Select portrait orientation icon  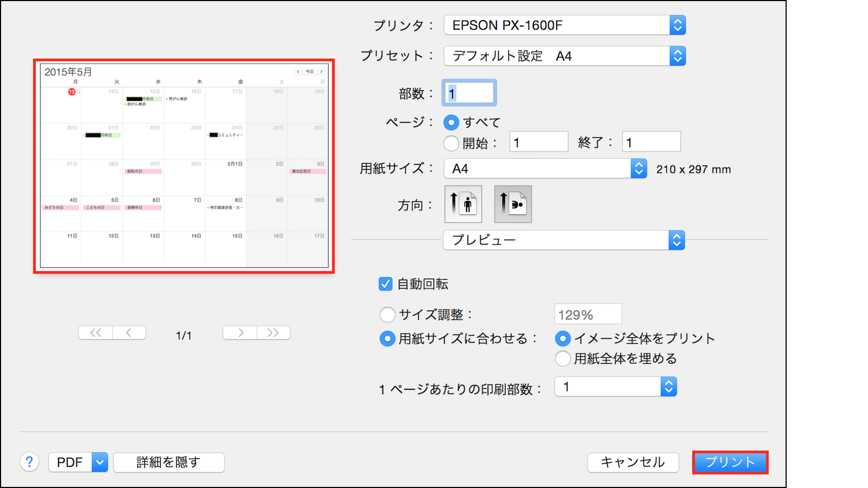[463, 204]
